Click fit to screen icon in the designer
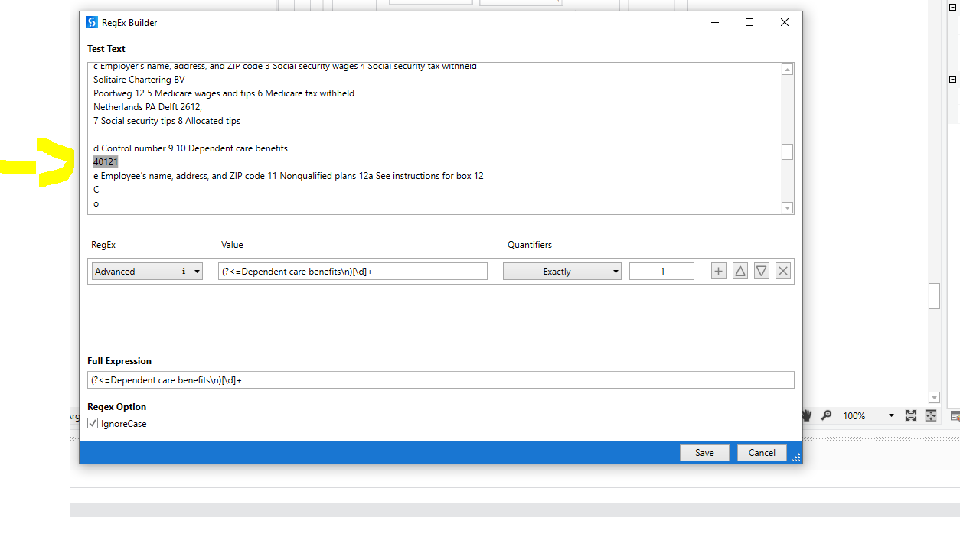960x560 pixels. [910, 415]
